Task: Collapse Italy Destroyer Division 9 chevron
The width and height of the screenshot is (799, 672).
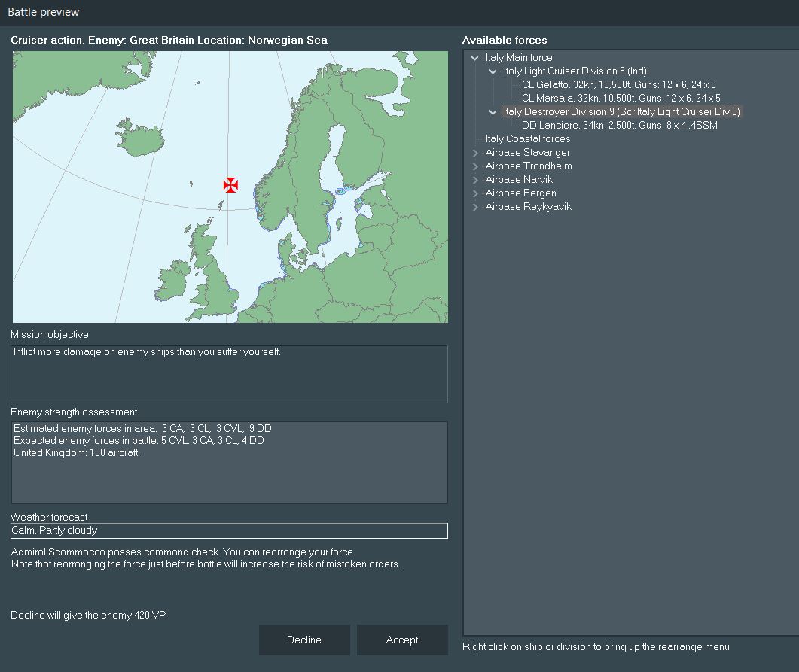Action: pyautogui.click(x=493, y=112)
